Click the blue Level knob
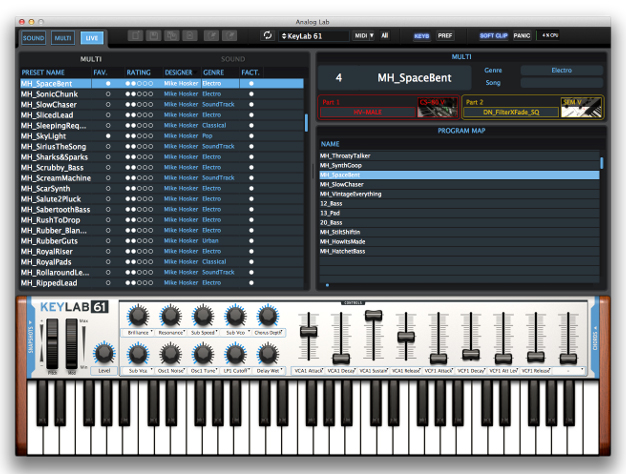 pos(104,352)
